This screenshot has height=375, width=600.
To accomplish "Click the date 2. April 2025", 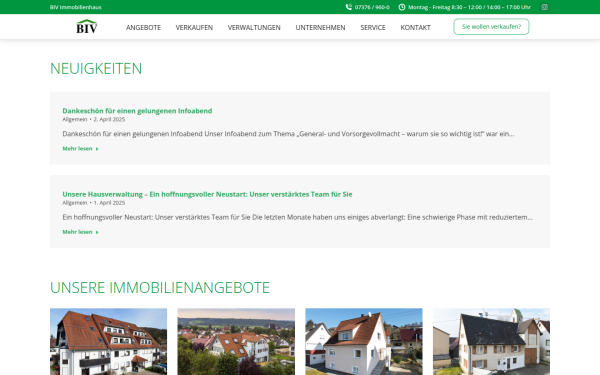I will (109, 119).
